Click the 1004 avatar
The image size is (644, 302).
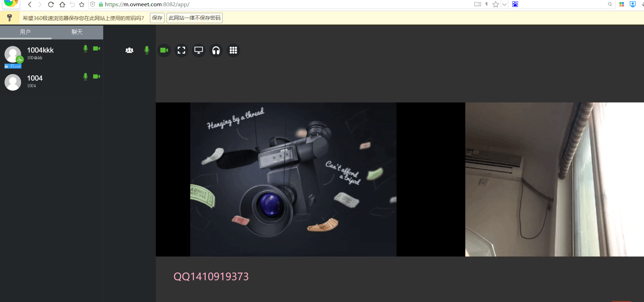pyautogui.click(x=13, y=82)
